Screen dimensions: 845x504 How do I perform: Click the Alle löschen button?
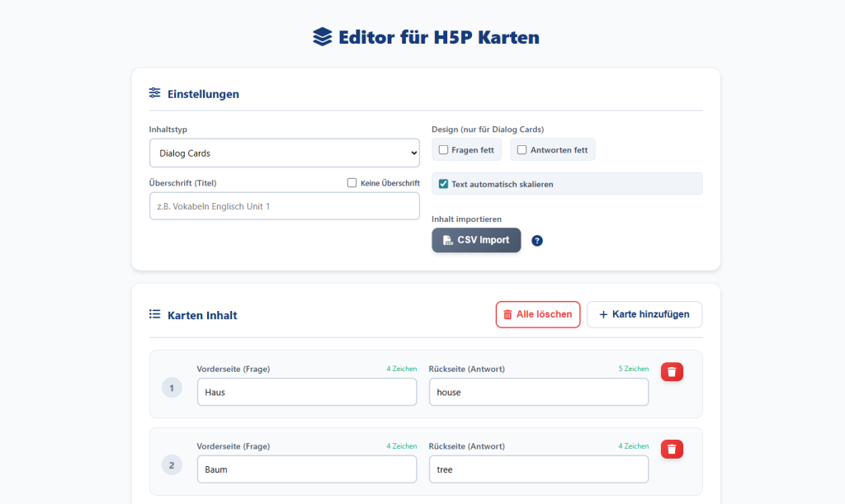point(538,314)
